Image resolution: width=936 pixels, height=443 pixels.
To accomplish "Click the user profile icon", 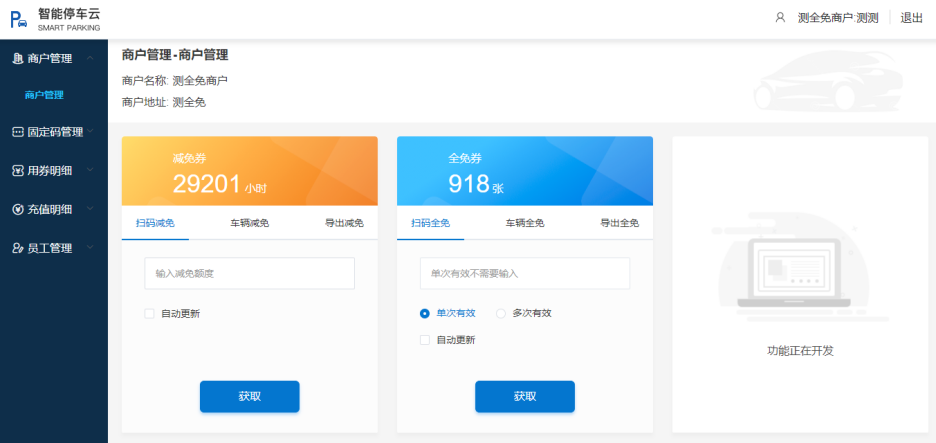I will [780, 18].
